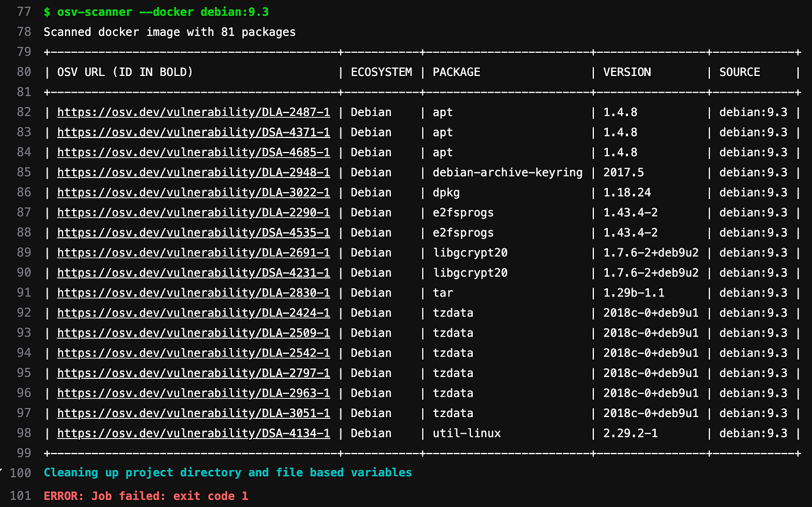Screen dimensions: 812x507
Task: Open the DLA-2542-1 vulnerability link
Action: tap(194, 353)
